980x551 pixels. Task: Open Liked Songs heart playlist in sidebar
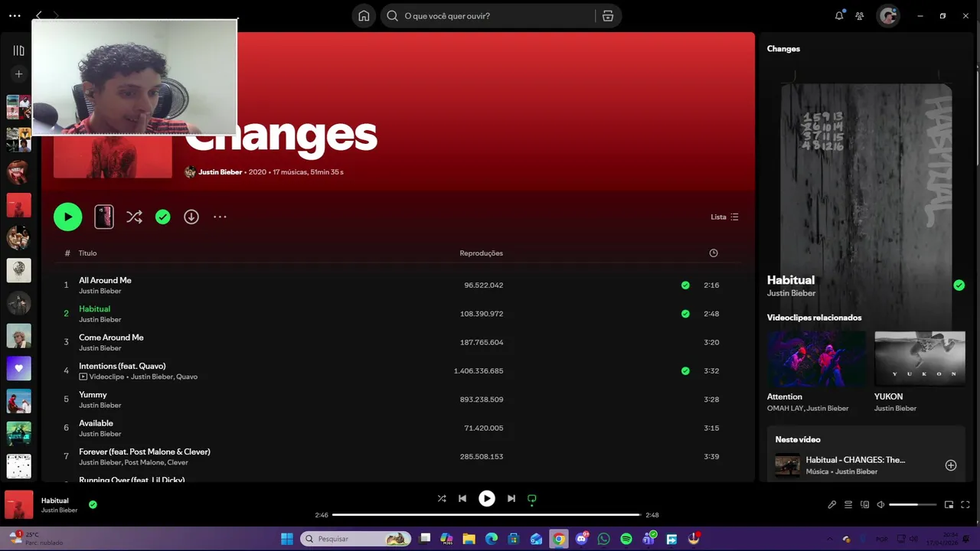point(19,368)
